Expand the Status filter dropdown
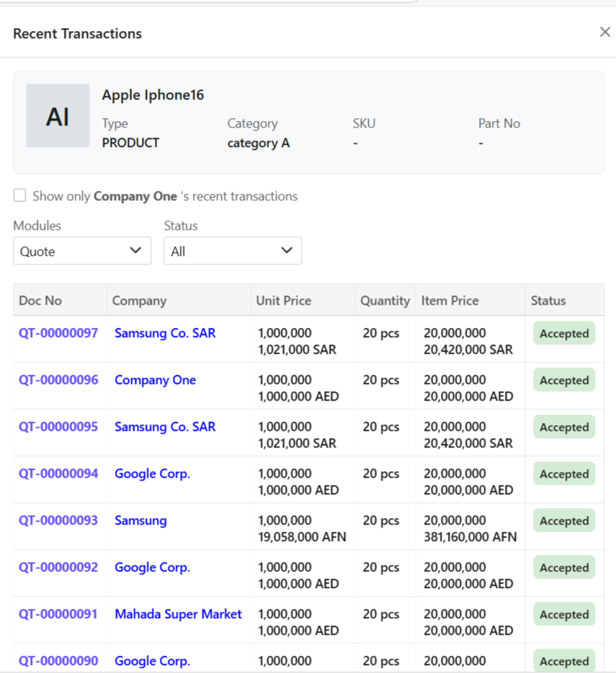The height and width of the screenshot is (673, 616). (x=232, y=251)
